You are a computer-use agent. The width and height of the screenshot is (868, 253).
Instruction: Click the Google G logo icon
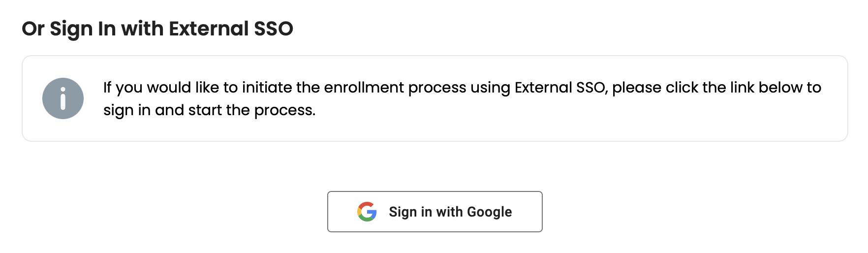(367, 212)
